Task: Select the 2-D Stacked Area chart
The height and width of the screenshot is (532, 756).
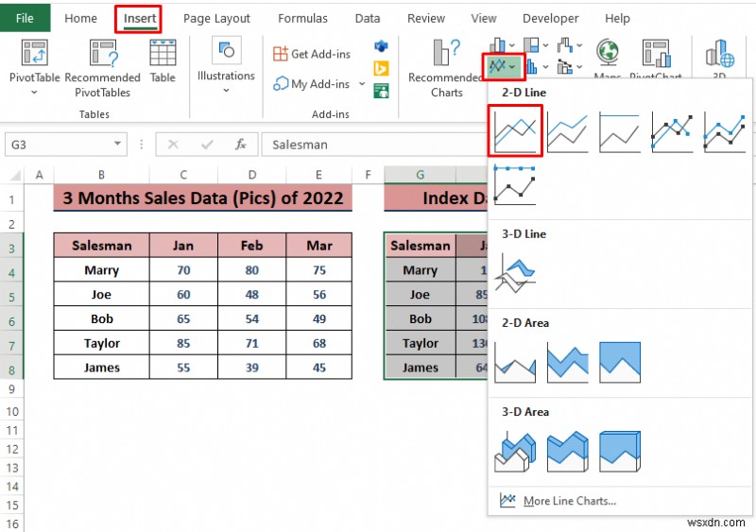Action: pyautogui.click(x=568, y=362)
